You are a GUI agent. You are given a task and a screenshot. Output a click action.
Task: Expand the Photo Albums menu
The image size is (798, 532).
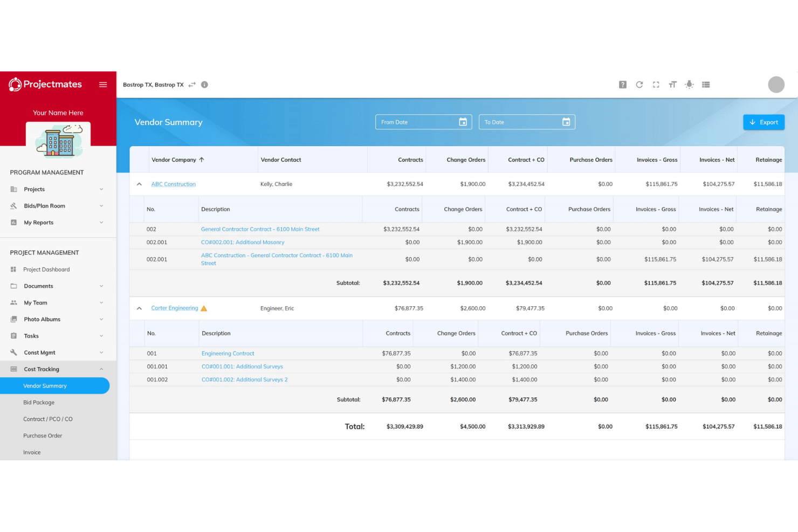[x=58, y=320]
